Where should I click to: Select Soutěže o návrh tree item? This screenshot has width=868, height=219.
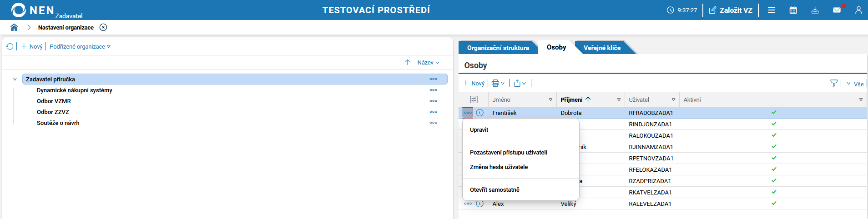point(58,123)
